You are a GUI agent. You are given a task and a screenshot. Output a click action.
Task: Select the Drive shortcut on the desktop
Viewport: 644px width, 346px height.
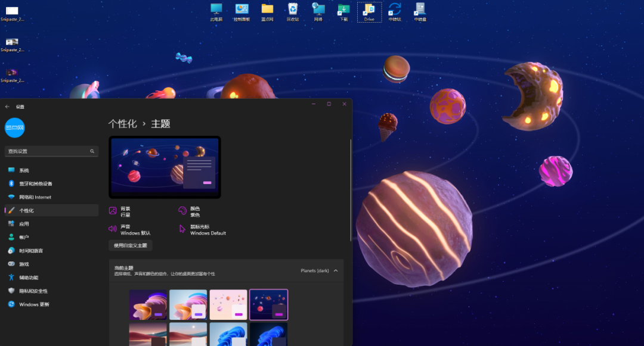coord(369,12)
